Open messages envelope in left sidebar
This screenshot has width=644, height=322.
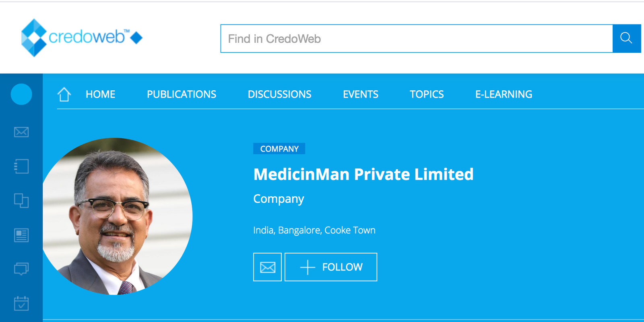(21, 132)
